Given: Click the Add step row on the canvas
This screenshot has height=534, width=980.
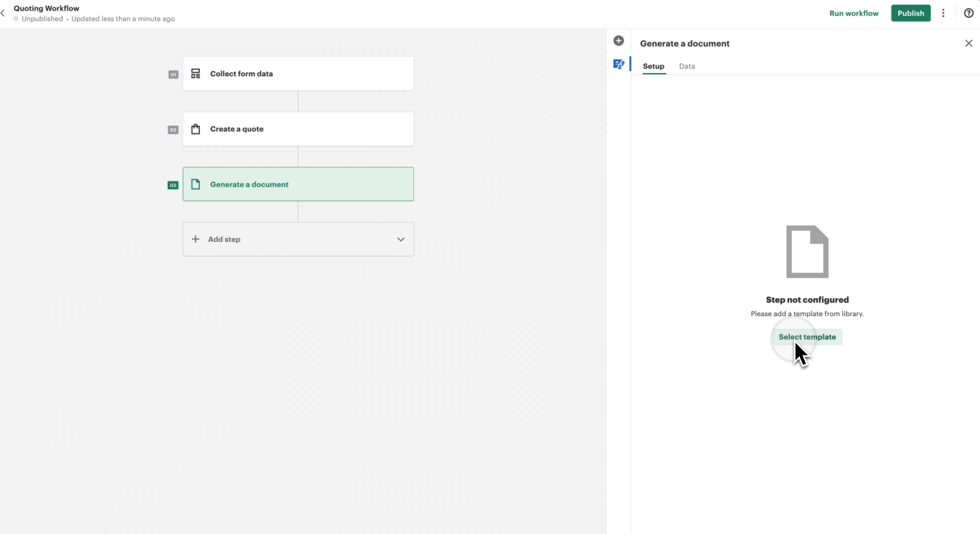Looking at the screenshot, I should (x=298, y=239).
